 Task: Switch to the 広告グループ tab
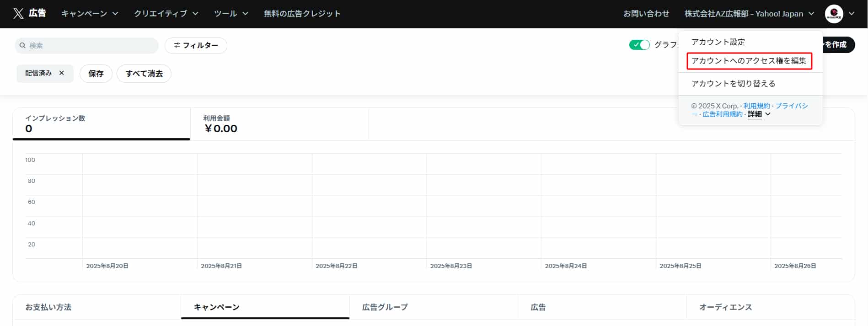click(385, 307)
